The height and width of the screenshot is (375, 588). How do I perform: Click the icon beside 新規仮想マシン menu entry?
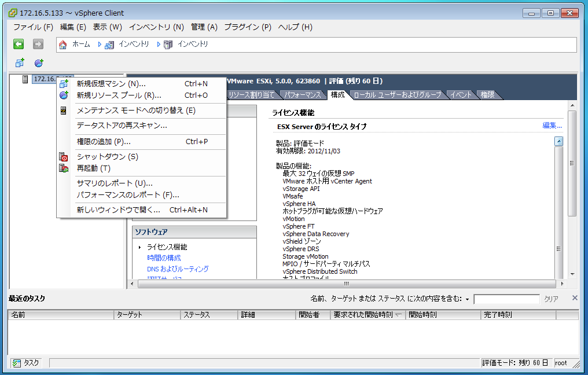point(64,84)
